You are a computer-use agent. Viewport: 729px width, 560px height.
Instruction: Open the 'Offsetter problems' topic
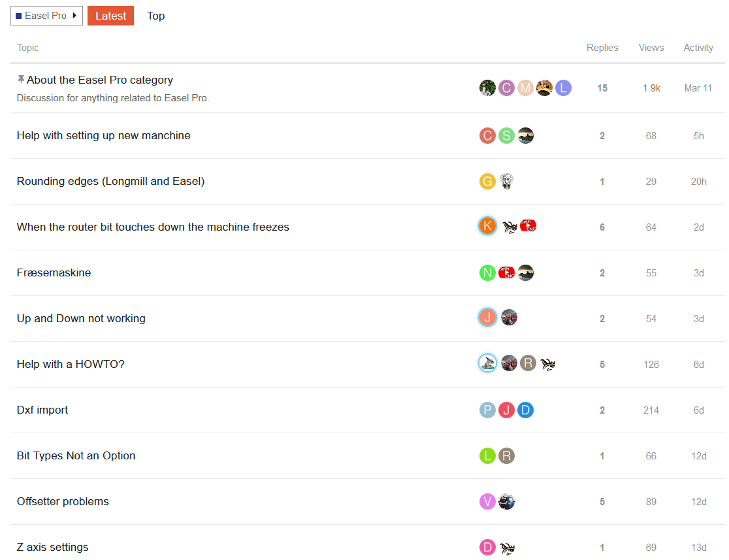[63, 501]
